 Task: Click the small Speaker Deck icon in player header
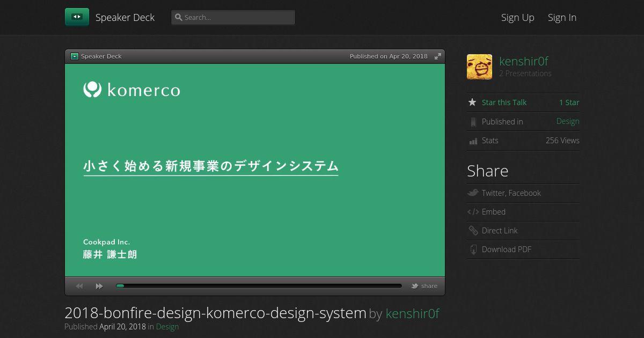point(75,56)
